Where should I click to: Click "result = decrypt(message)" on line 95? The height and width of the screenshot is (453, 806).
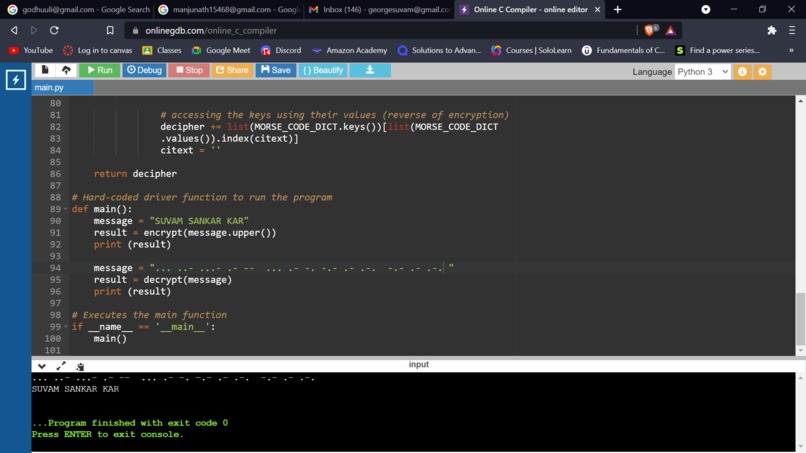point(162,280)
